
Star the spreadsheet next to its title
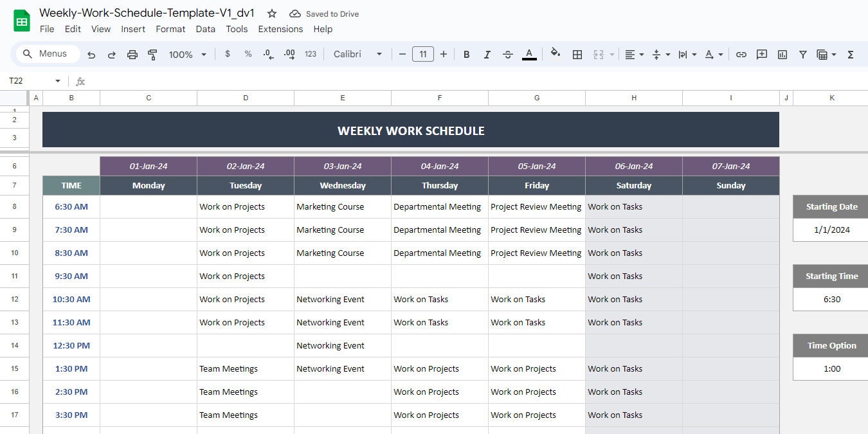coord(271,13)
